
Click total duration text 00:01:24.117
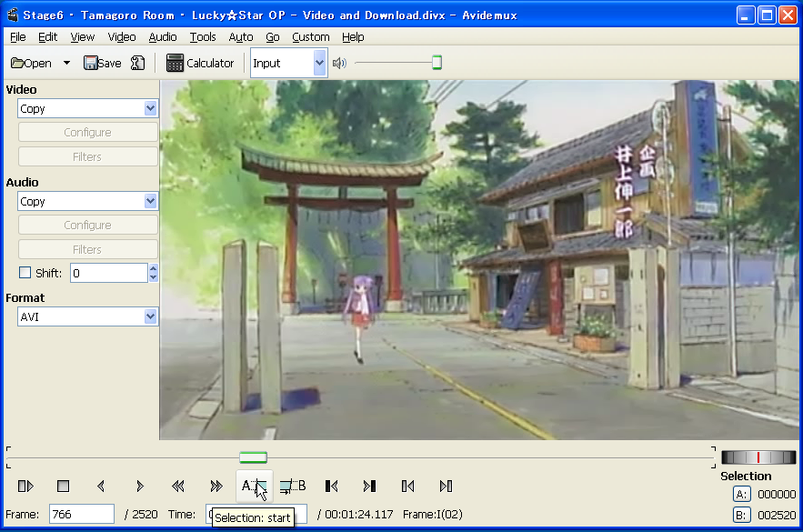pyautogui.click(x=359, y=514)
